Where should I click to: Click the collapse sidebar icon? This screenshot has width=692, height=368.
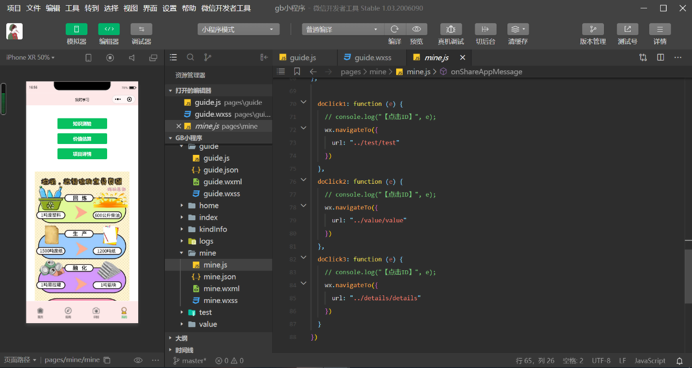tap(264, 57)
